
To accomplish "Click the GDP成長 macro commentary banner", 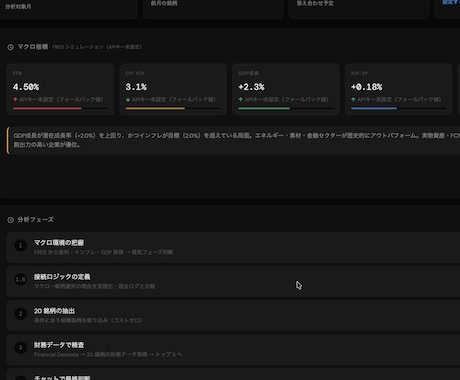I will (x=233, y=140).
